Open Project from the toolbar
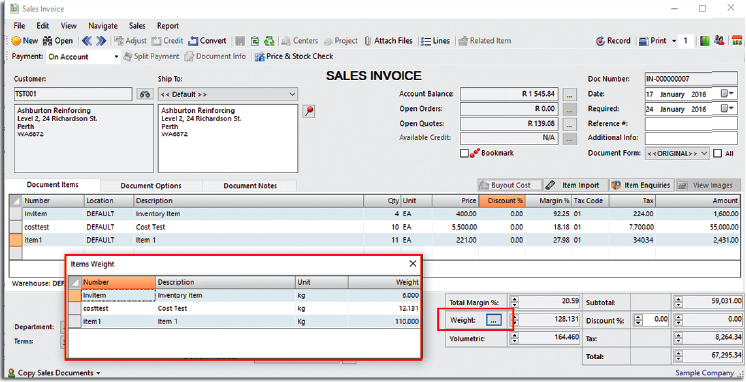The image size is (746, 382). click(341, 41)
